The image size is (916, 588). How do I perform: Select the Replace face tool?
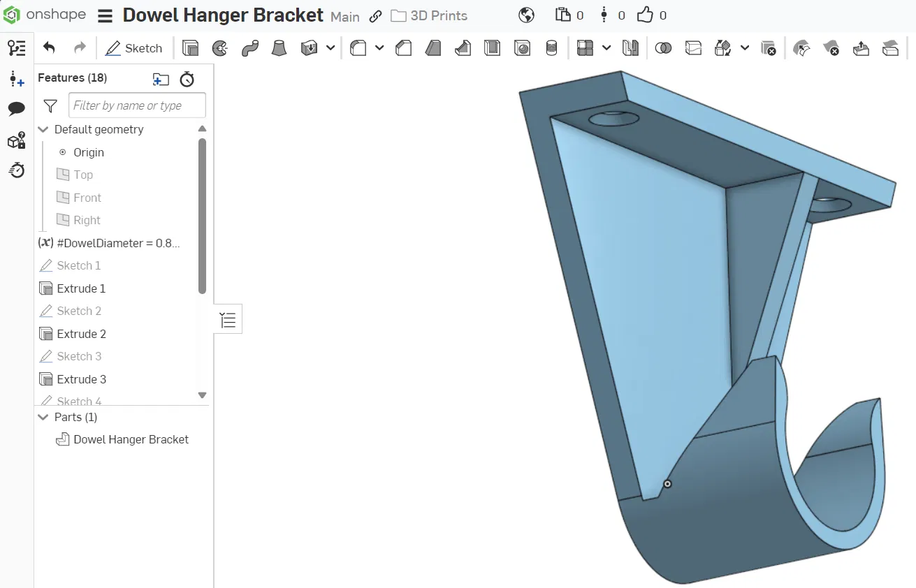[x=890, y=48]
